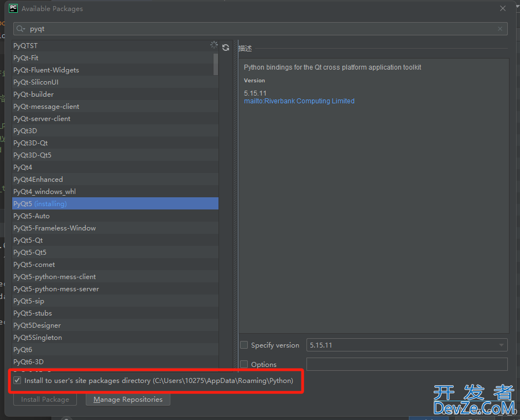
Task: Click the package list scrollbar thumb
Action: coord(216,64)
